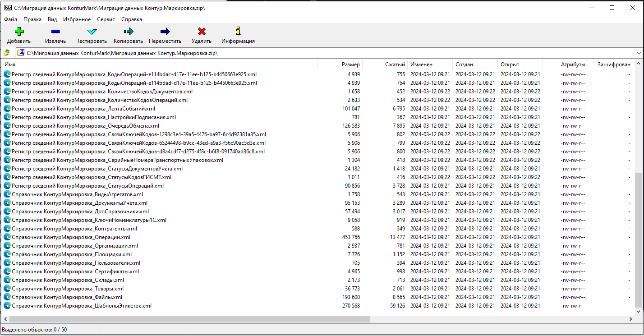Sort by the Сжатый column header
Screen dimensions: 644x336
(x=385, y=64)
